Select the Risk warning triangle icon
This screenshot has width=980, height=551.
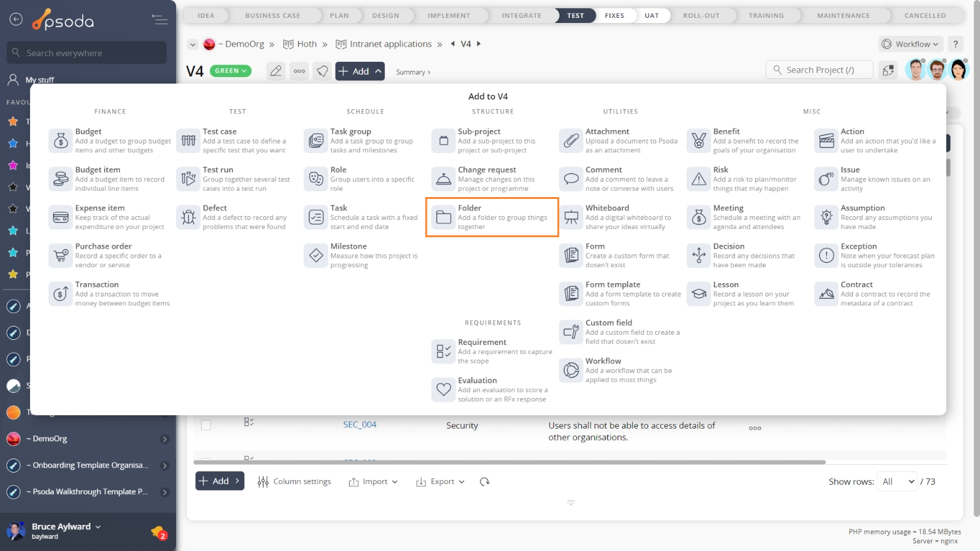(x=699, y=179)
